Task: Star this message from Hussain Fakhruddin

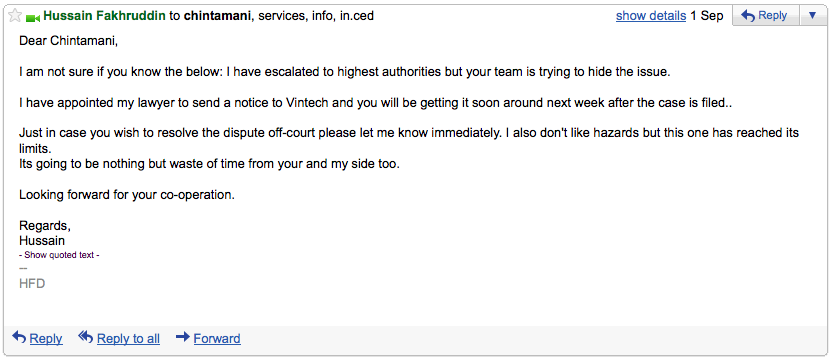Action: click(15, 16)
